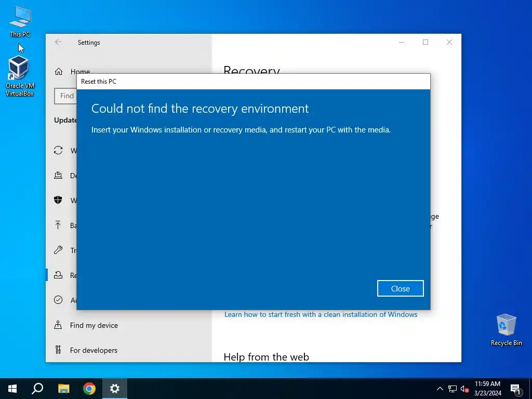Select the Recycle Bin desktop icon

506,330
